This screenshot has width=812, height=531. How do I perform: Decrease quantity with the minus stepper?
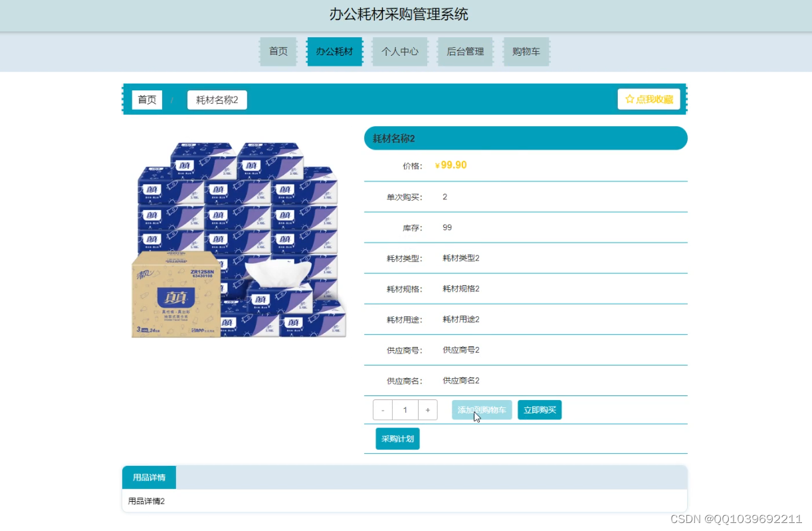point(383,410)
